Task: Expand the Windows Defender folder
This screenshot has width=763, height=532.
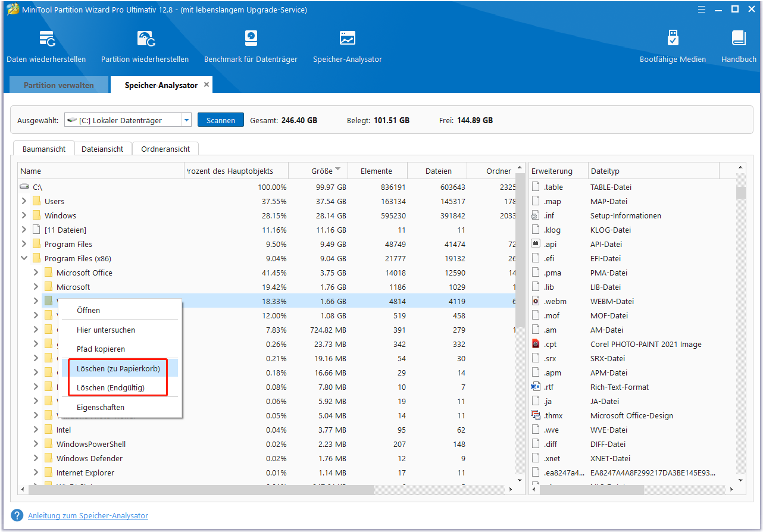Action: point(36,458)
